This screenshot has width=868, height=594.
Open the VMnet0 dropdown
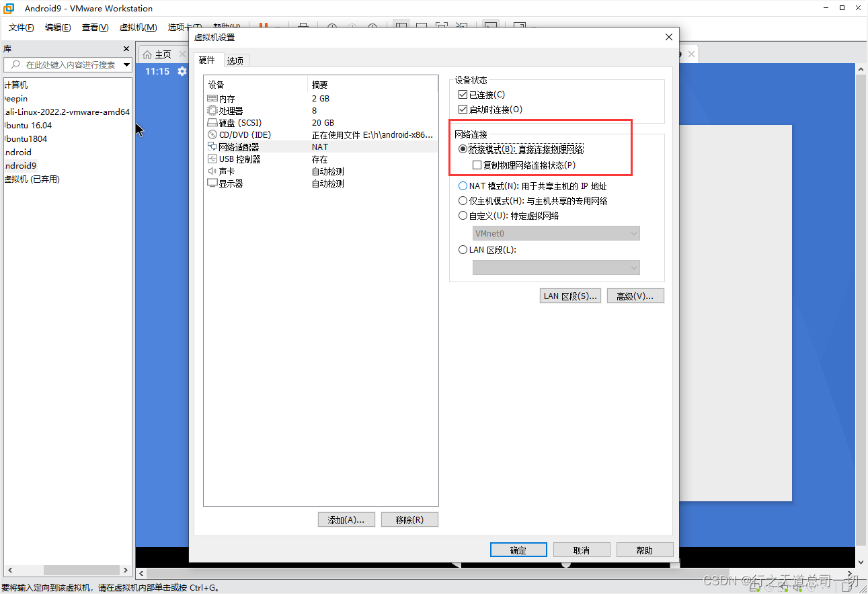point(556,233)
